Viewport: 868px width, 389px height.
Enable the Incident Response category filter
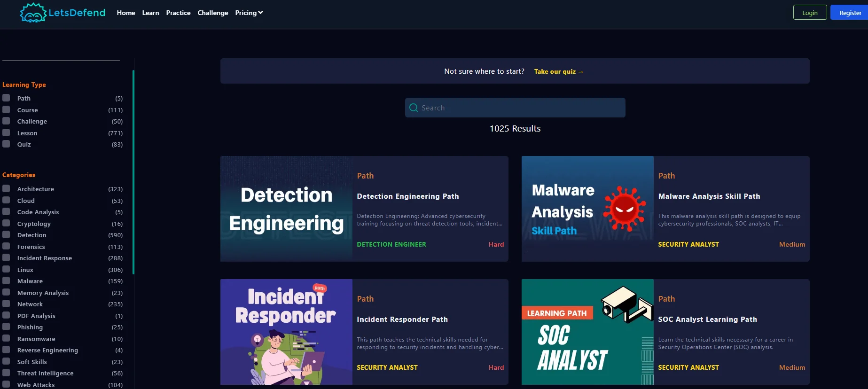[x=6, y=257]
